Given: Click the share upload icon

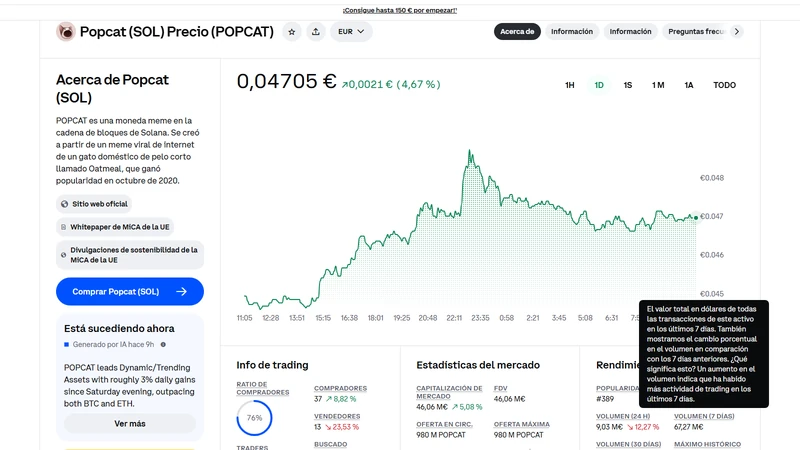Looking at the screenshot, I should pos(316,32).
